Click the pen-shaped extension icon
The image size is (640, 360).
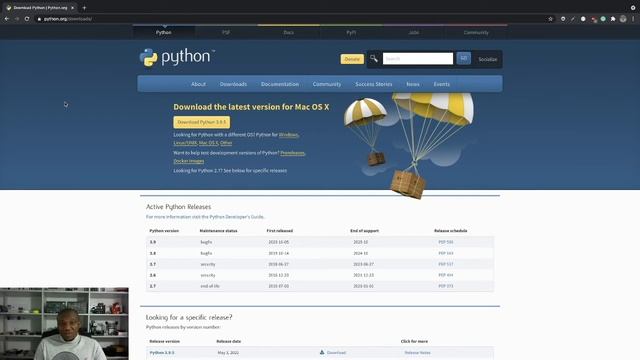point(573,19)
